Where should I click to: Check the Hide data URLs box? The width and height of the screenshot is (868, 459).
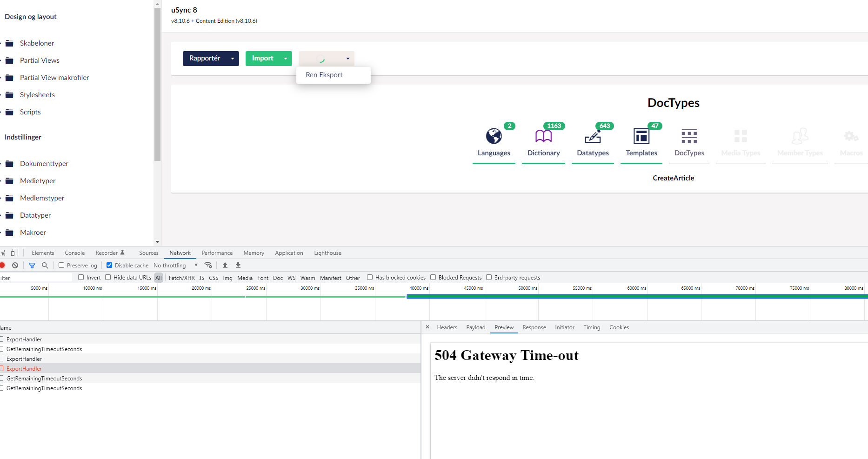(x=108, y=278)
